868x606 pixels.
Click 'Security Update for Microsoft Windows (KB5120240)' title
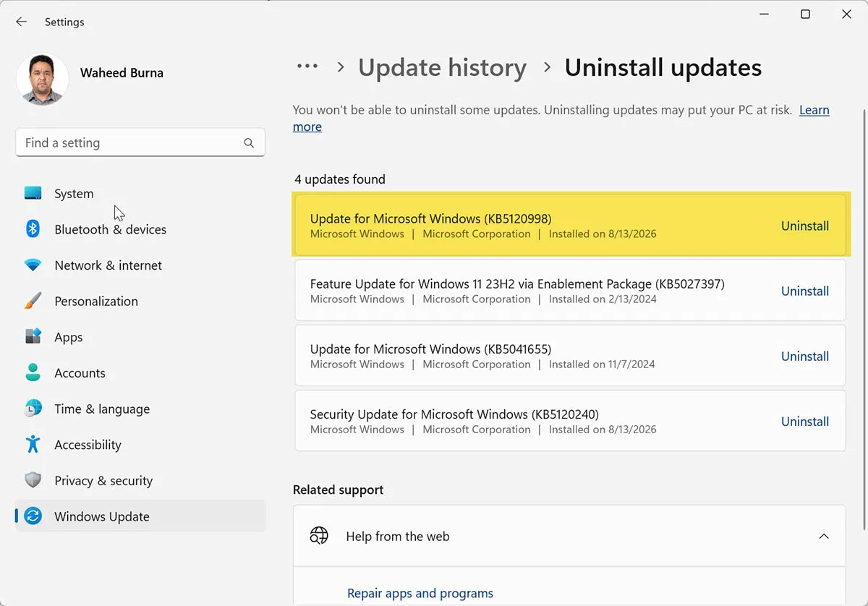pos(454,414)
